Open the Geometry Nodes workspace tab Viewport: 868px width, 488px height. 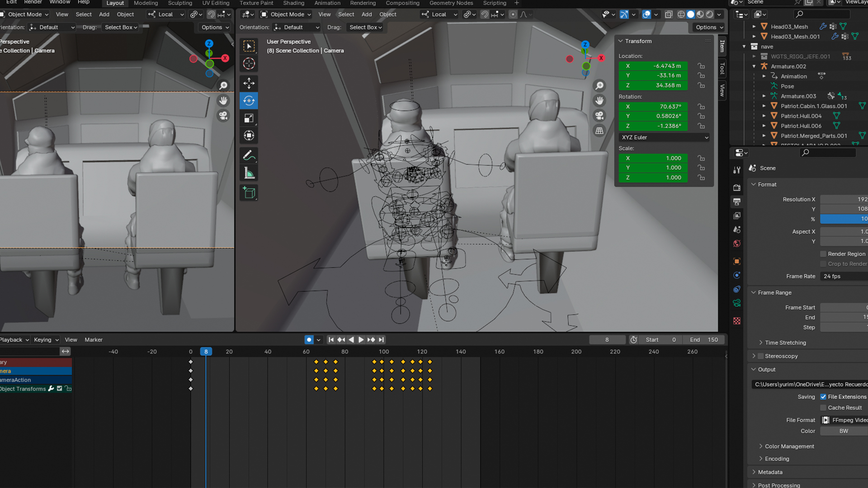(451, 3)
